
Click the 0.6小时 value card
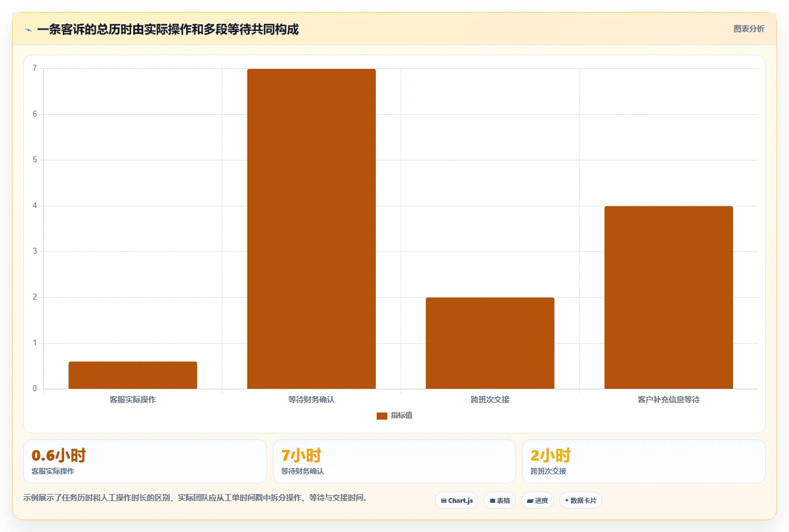(145, 461)
